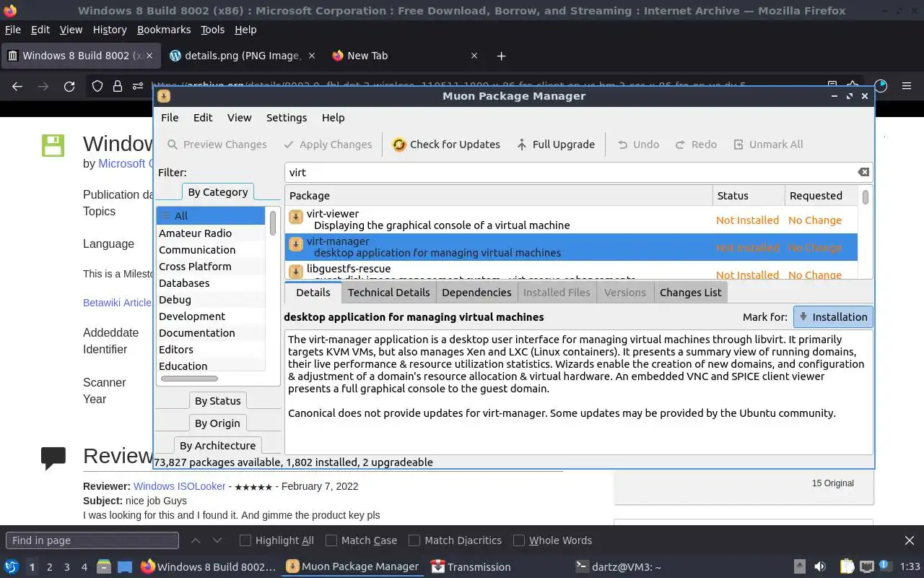This screenshot has height=578, width=924.
Task: Open Firefox History menu
Action: (x=110, y=30)
